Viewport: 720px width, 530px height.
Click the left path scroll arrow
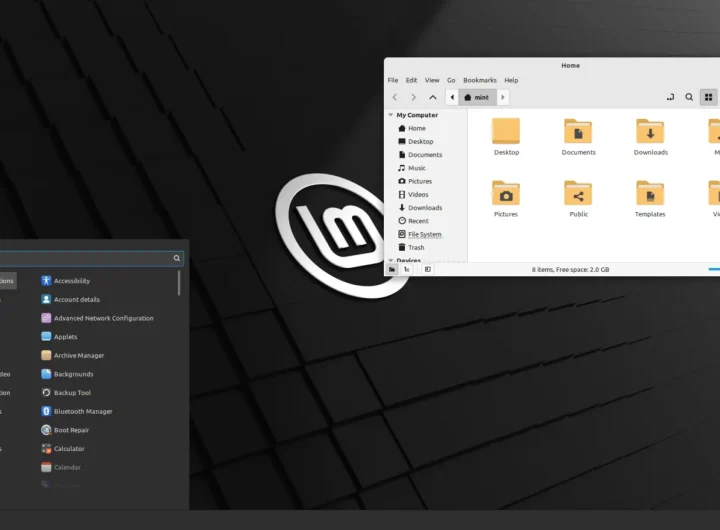(x=452, y=97)
